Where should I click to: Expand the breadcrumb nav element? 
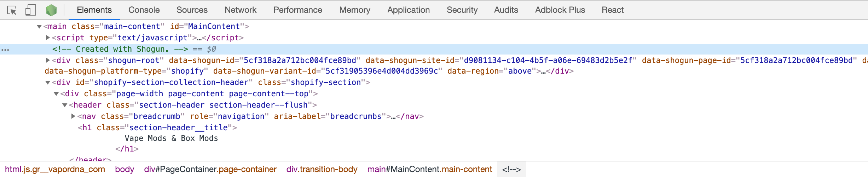pos(73,116)
